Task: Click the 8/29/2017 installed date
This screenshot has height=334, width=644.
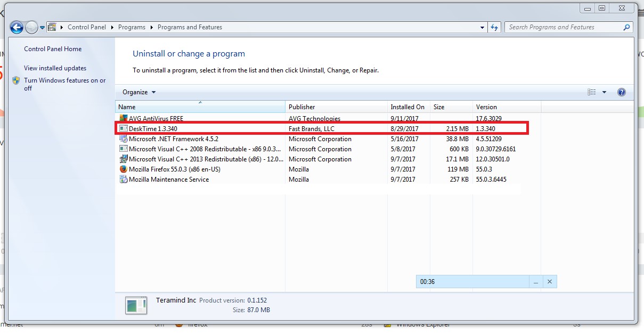Action: point(404,129)
